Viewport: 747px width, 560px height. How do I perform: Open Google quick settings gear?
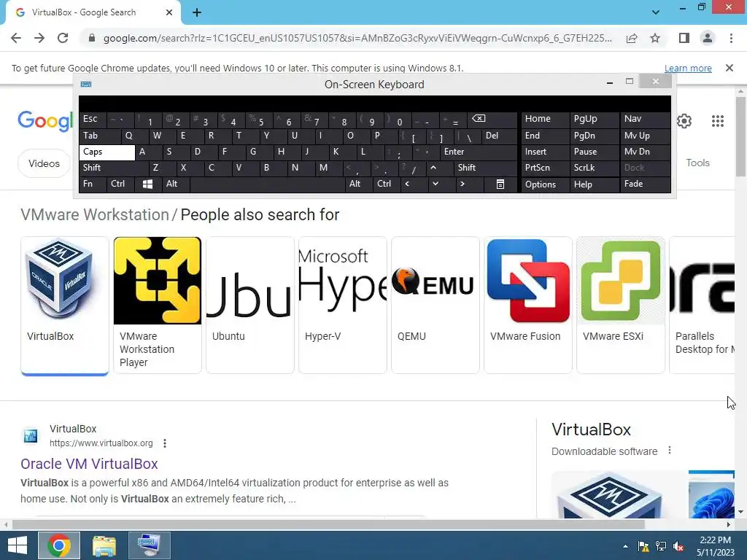tap(684, 121)
